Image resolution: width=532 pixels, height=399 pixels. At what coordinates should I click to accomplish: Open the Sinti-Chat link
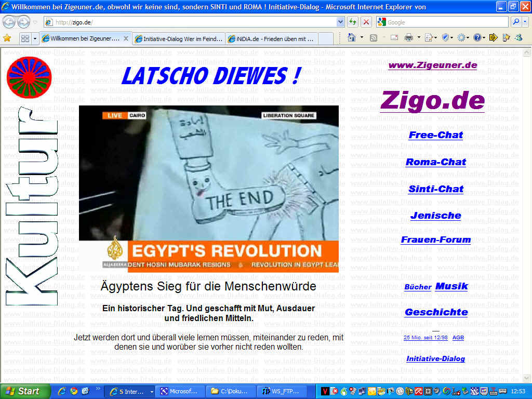coord(436,189)
